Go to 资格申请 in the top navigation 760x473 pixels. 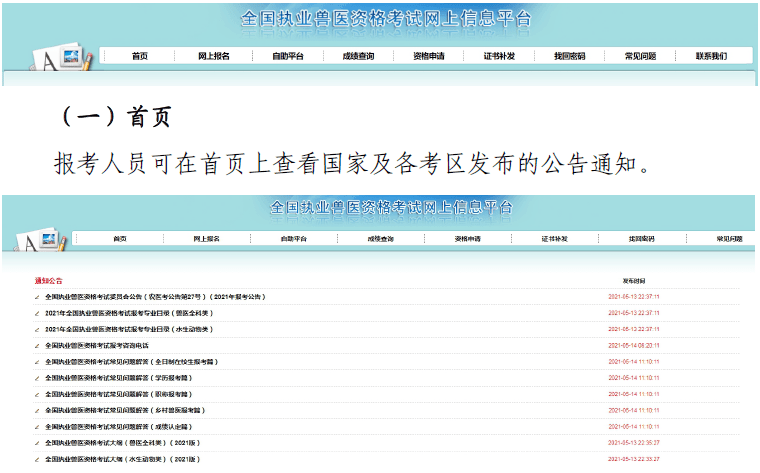click(429, 56)
